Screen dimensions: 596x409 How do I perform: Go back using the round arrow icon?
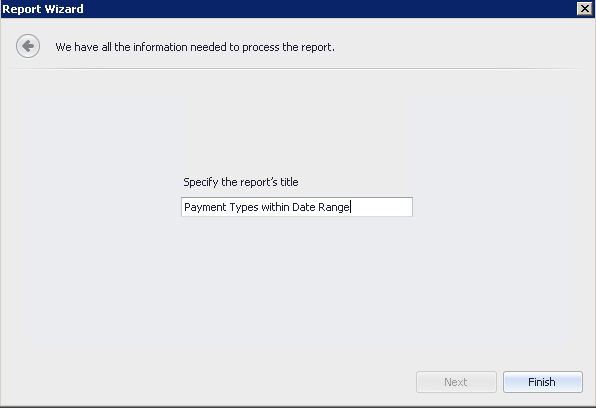pos(28,46)
